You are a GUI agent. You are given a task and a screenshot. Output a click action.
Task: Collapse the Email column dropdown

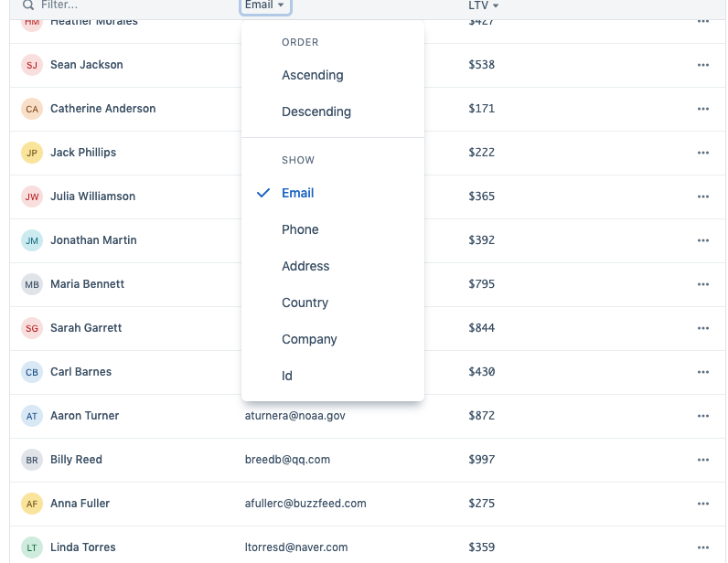coord(265,5)
